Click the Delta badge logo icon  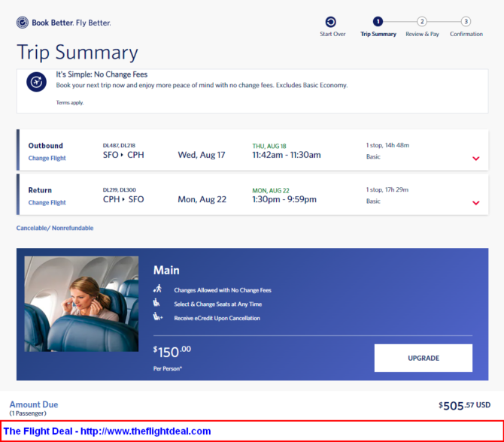click(23, 23)
